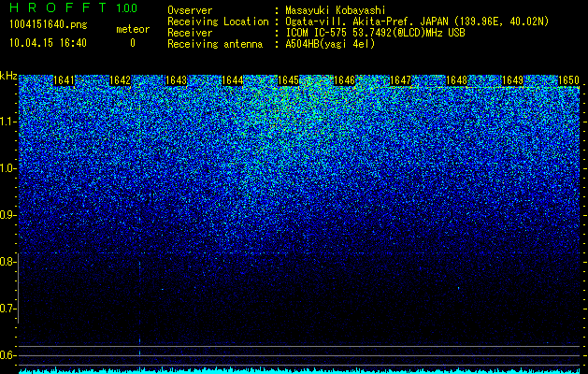Image resolution: width=588 pixels, height=374 pixels.
Task: Click the 1.1 frequency axis label
Action: pyautogui.click(x=7, y=122)
